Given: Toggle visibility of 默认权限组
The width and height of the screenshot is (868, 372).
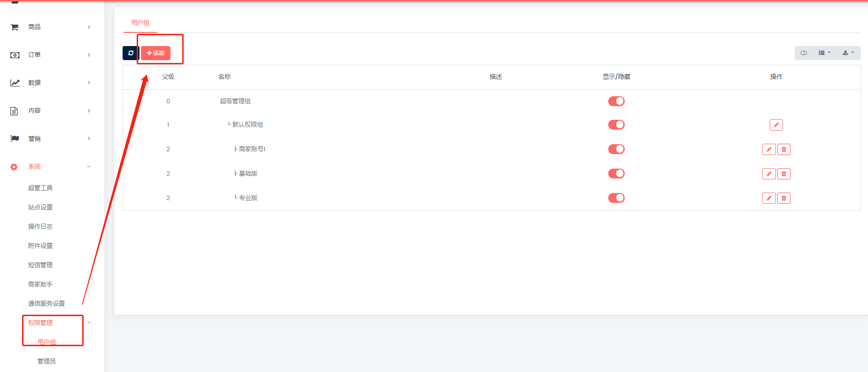Looking at the screenshot, I should coord(616,124).
